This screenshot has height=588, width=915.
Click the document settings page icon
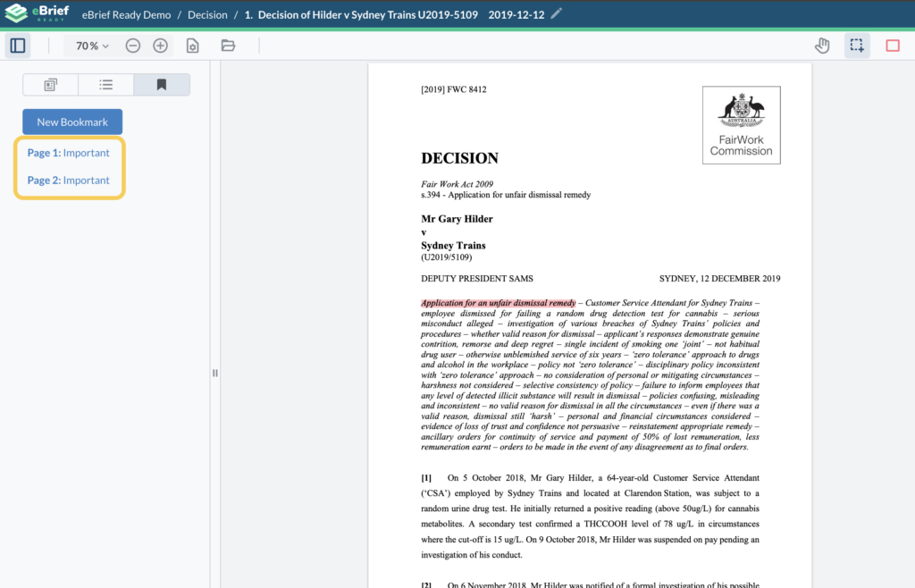pyautogui.click(x=193, y=46)
